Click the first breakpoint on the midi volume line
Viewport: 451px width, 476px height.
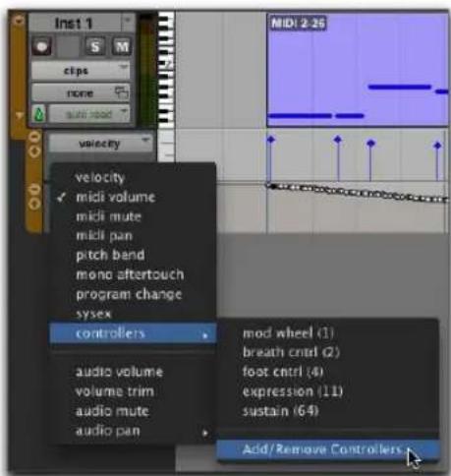269,186
